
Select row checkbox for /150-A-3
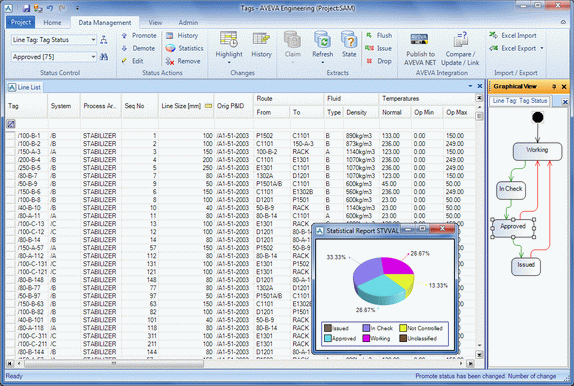11,152
